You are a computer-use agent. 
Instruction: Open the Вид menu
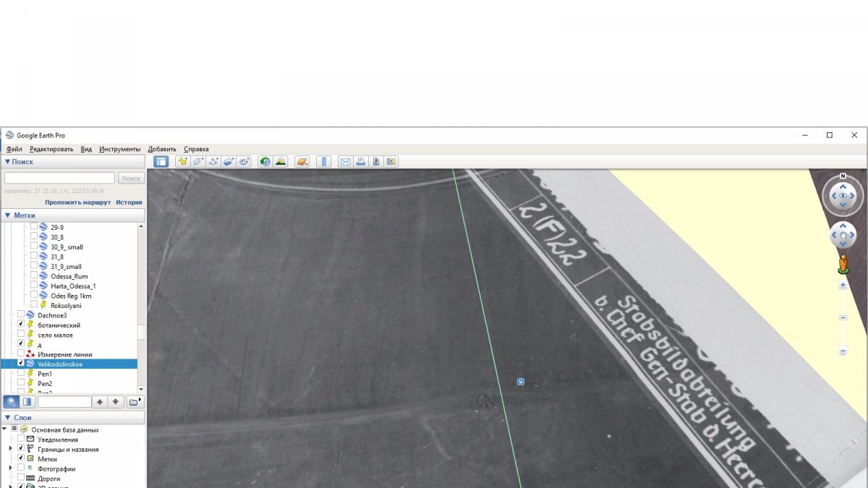tap(86, 149)
